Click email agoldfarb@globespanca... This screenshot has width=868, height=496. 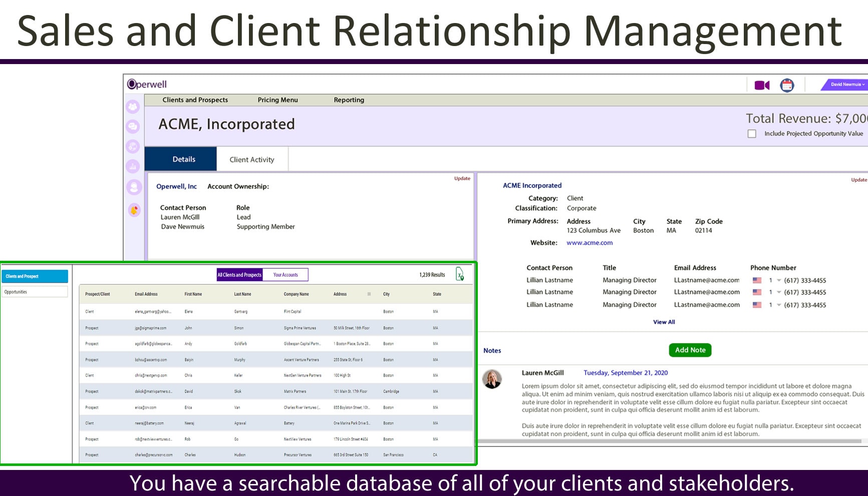[x=153, y=344]
